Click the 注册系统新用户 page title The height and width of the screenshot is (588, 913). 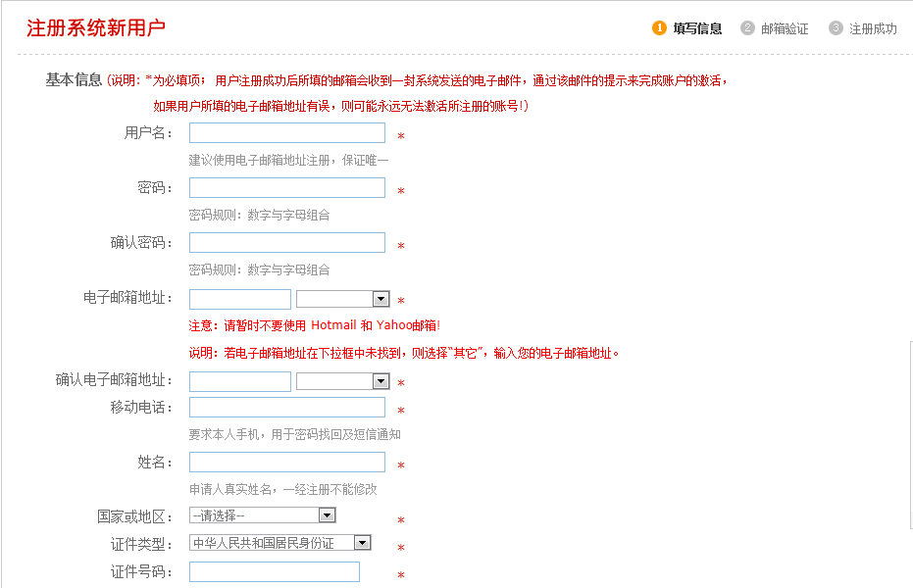click(x=94, y=28)
